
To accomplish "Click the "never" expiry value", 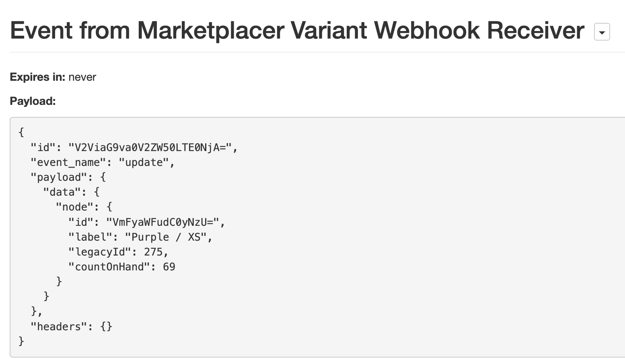I will point(82,77).
